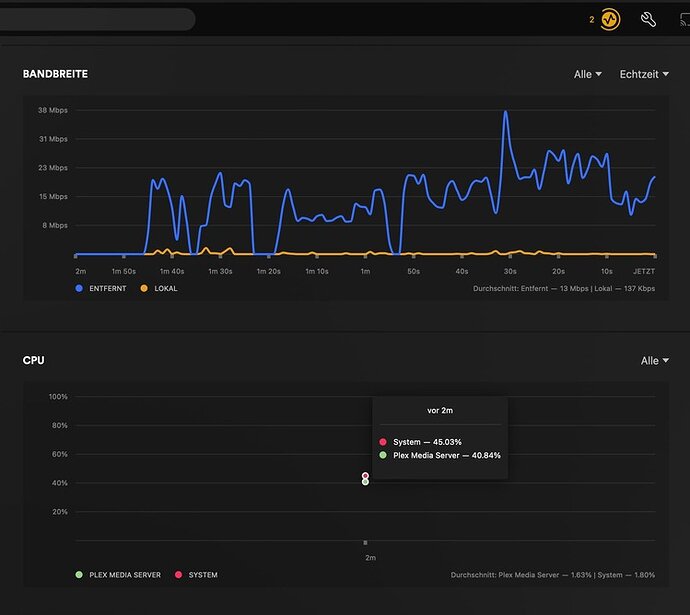This screenshot has width=690, height=615.
Task: Click the 'JETZT' time axis label
Action: [644, 271]
